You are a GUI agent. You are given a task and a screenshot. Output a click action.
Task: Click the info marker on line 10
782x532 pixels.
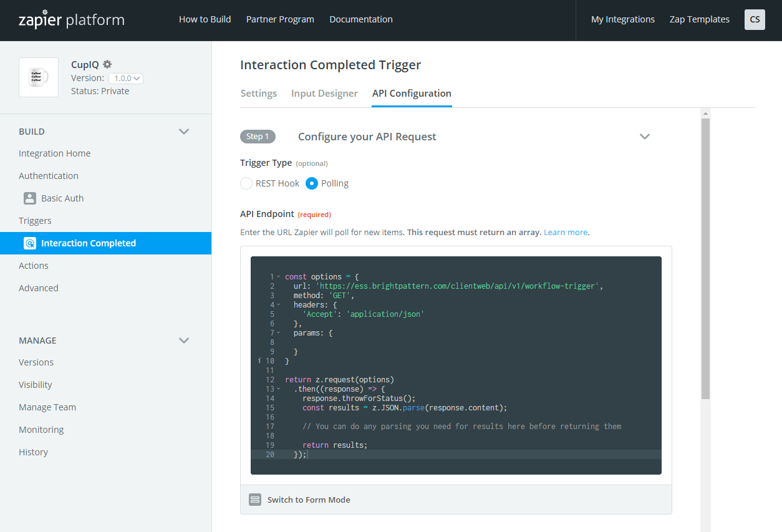tap(259, 361)
